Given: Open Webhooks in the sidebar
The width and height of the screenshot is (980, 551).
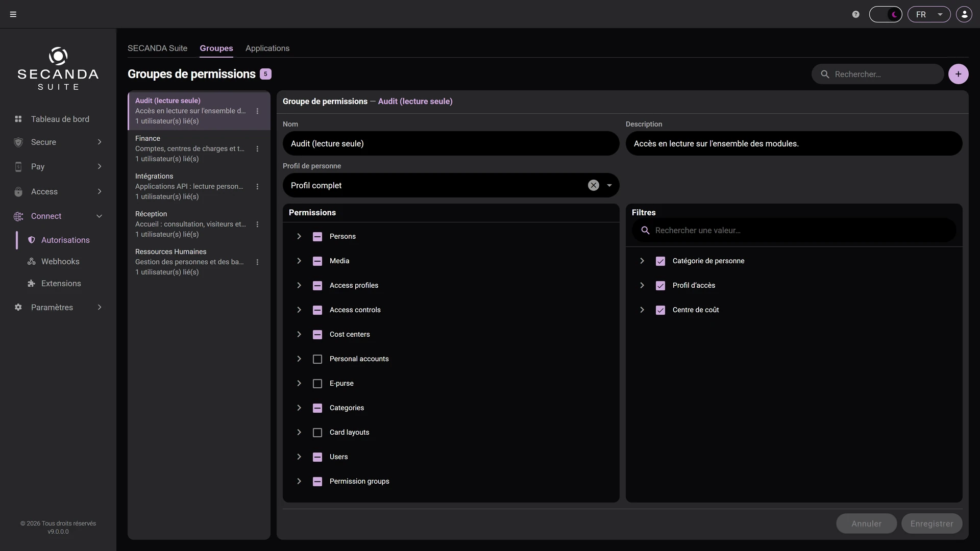Looking at the screenshot, I should pyautogui.click(x=60, y=261).
